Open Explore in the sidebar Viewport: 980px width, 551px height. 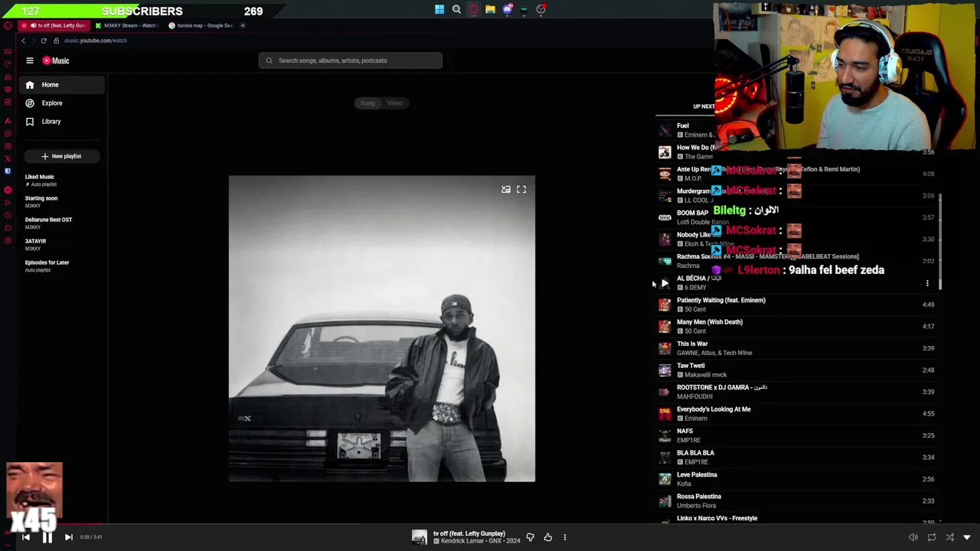(60, 103)
